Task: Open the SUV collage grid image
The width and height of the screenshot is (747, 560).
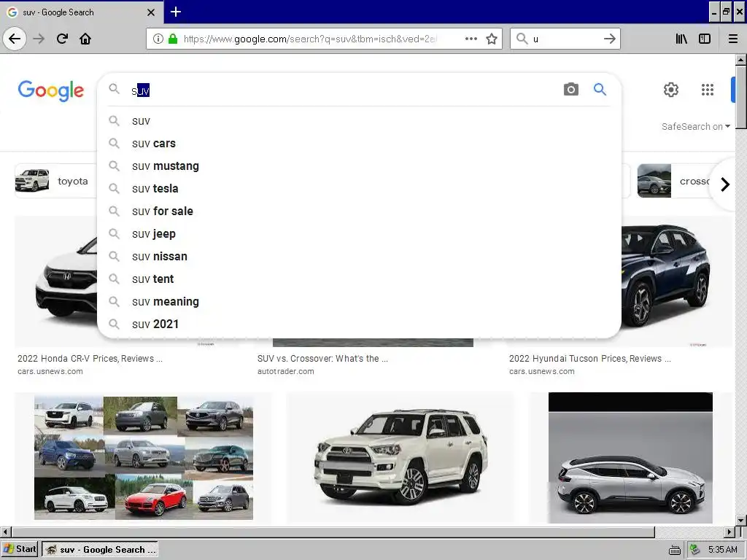Action: coord(144,456)
